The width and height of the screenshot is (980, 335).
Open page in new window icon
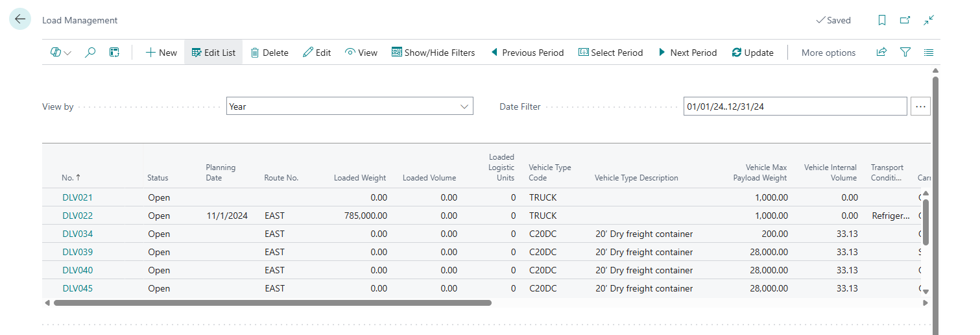[x=905, y=20]
